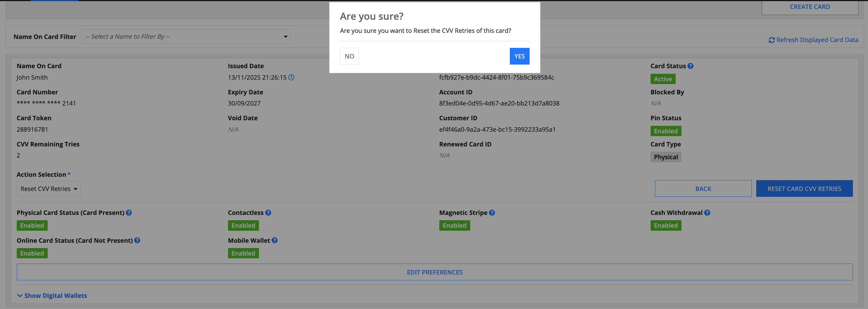Click Reset Card CVV Retries button

coord(804,189)
